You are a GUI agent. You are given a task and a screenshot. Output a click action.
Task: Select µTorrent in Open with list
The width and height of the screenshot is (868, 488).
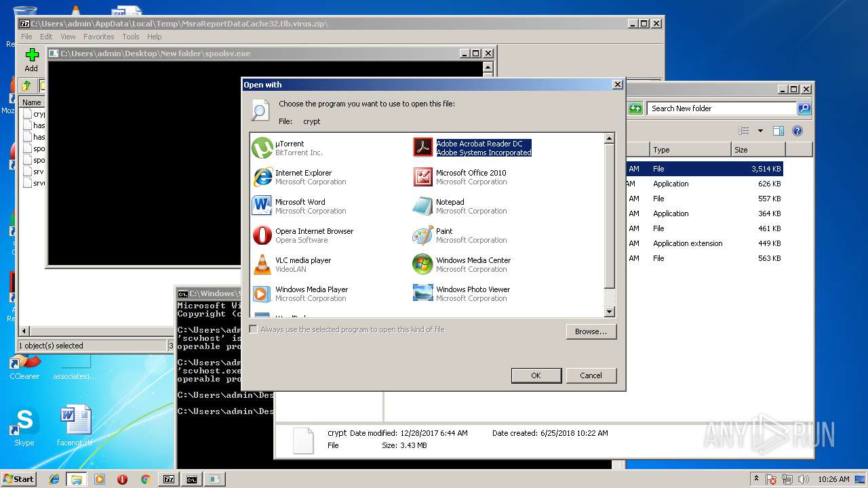pyautogui.click(x=288, y=148)
